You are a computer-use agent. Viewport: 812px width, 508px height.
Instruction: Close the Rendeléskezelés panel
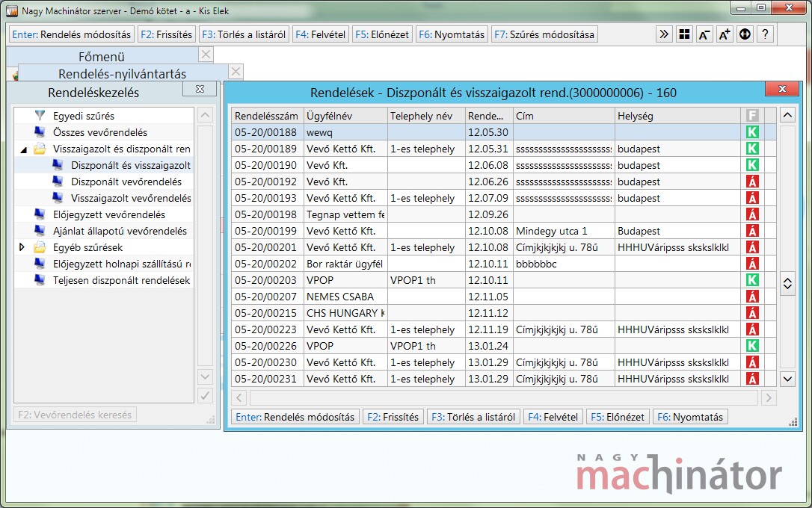(200, 89)
